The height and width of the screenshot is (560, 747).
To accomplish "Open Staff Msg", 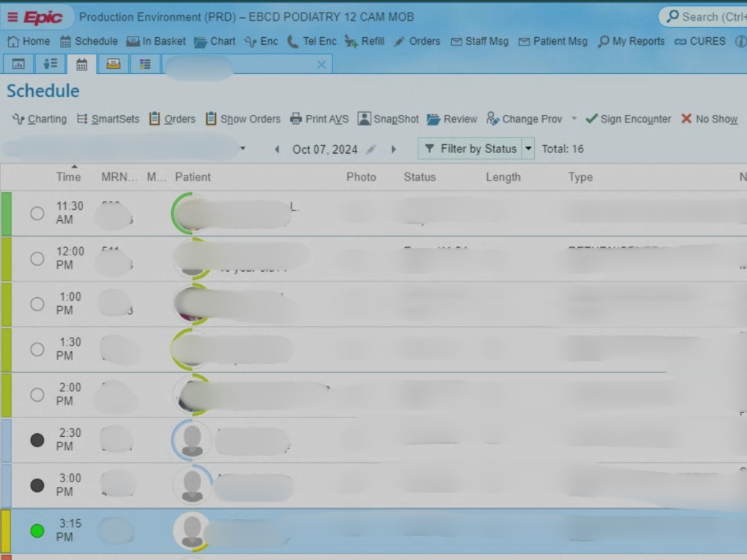I will point(480,41).
